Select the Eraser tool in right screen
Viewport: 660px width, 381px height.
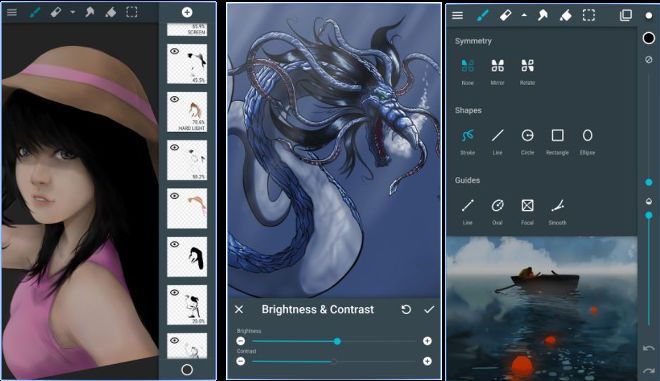click(505, 16)
